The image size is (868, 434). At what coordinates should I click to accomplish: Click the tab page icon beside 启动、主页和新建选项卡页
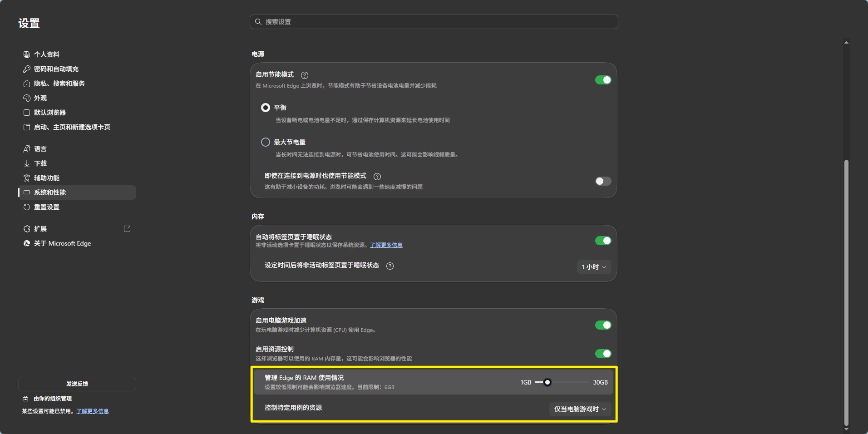pos(27,127)
